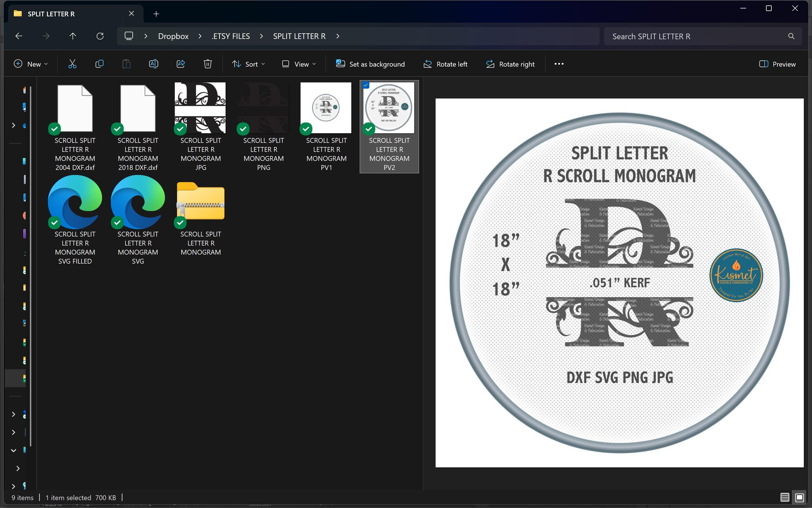Select the MONOGRAM PNG file
Screen dimensions: 812x508
(x=263, y=126)
